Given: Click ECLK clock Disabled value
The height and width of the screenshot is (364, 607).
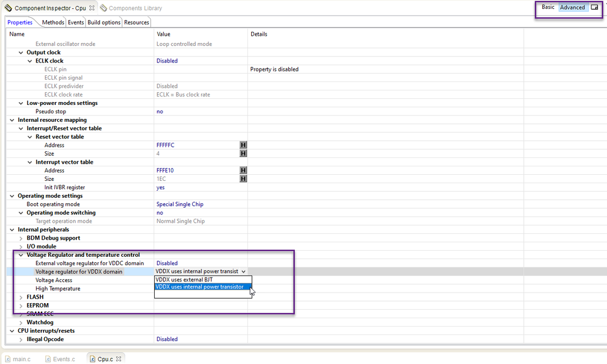Looking at the screenshot, I should coord(167,61).
